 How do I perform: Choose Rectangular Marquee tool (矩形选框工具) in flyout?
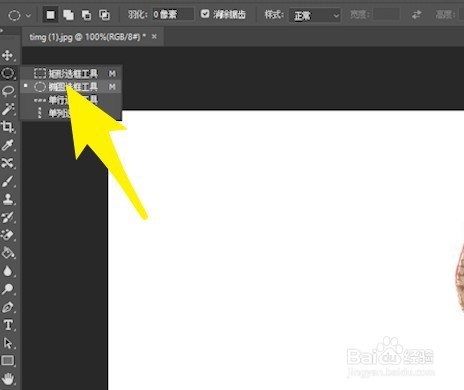pos(71,73)
